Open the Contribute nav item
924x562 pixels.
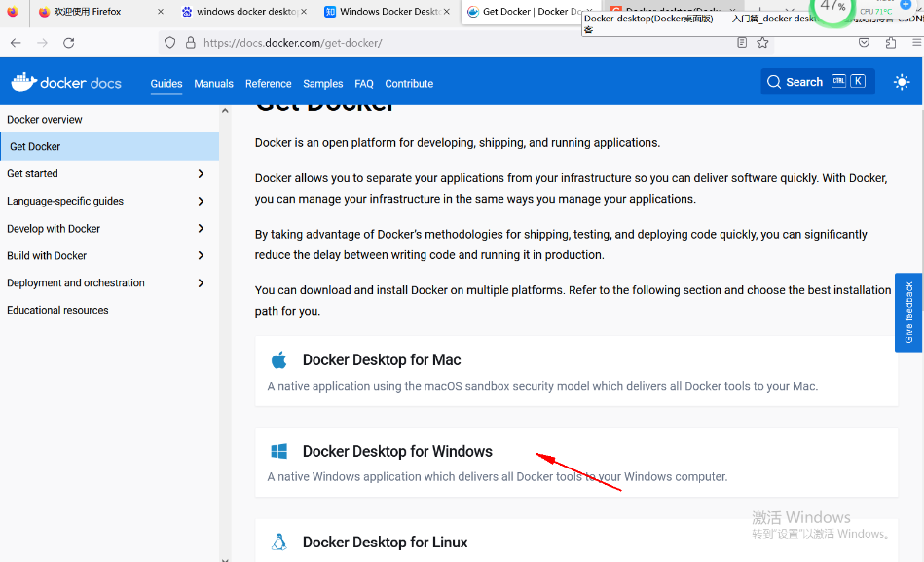(409, 83)
